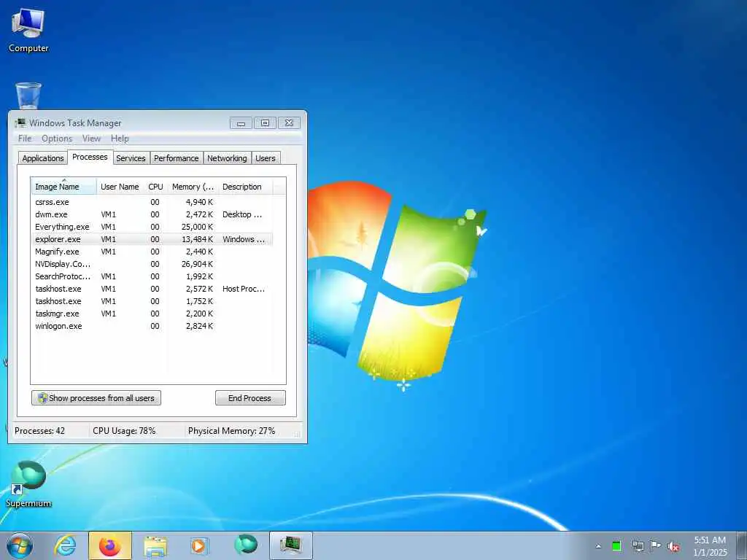Click the 26,904 K memory value
Screen dimensions: 747x560
(x=197, y=264)
